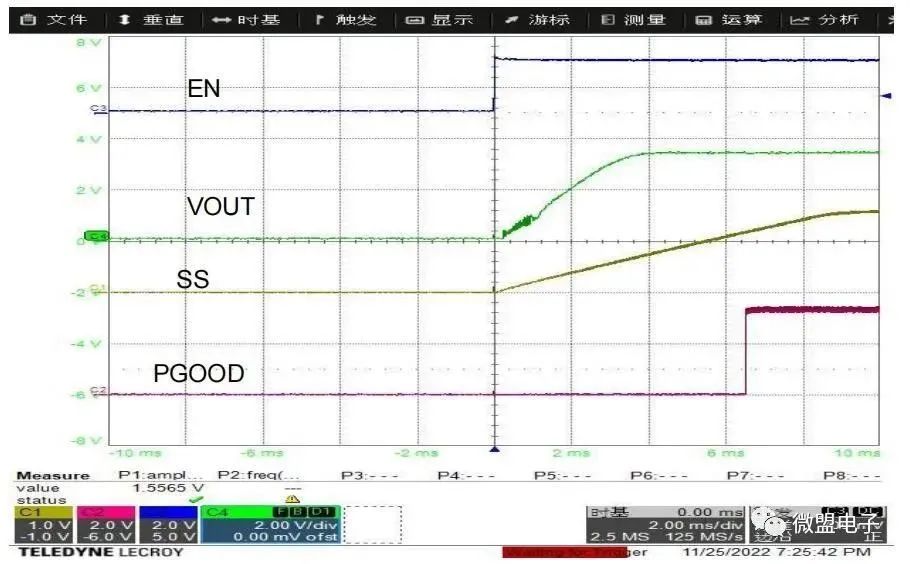Open the 时基 timebase descriptor box
This screenshot has width=910, height=564.
[665, 525]
